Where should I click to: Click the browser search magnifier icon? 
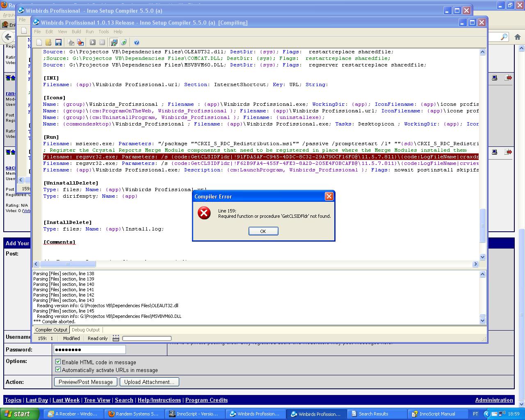(504, 37)
